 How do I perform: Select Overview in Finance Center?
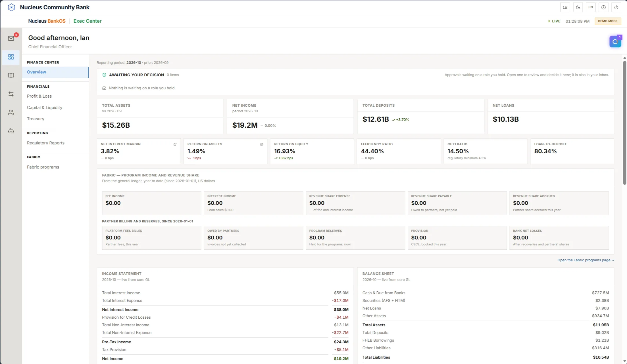55,72
